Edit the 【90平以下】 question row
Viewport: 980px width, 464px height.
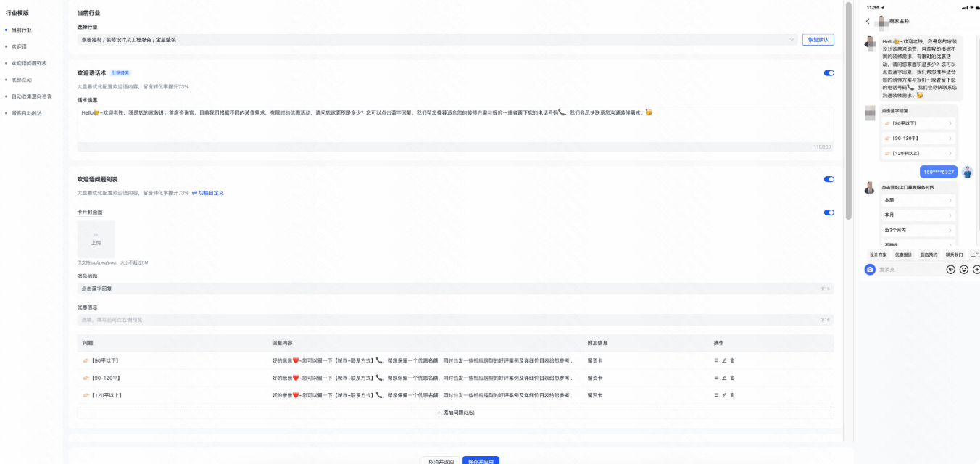724,360
